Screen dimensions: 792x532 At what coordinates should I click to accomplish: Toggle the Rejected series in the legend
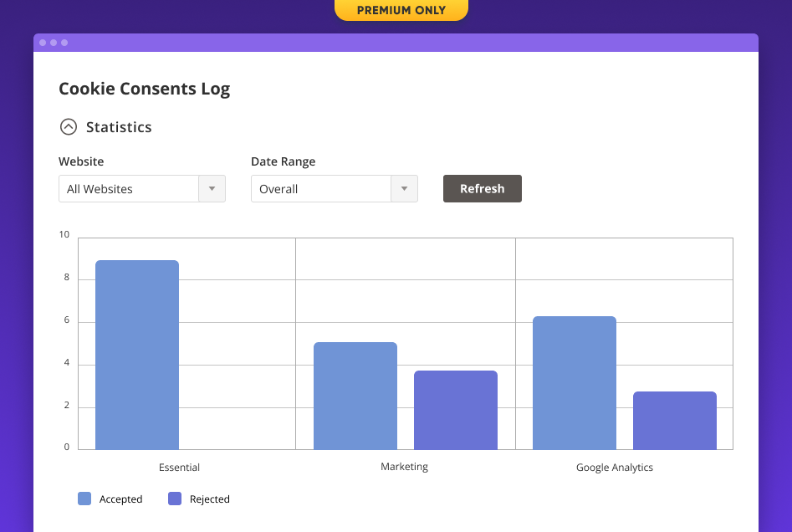[x=210, y=499]
